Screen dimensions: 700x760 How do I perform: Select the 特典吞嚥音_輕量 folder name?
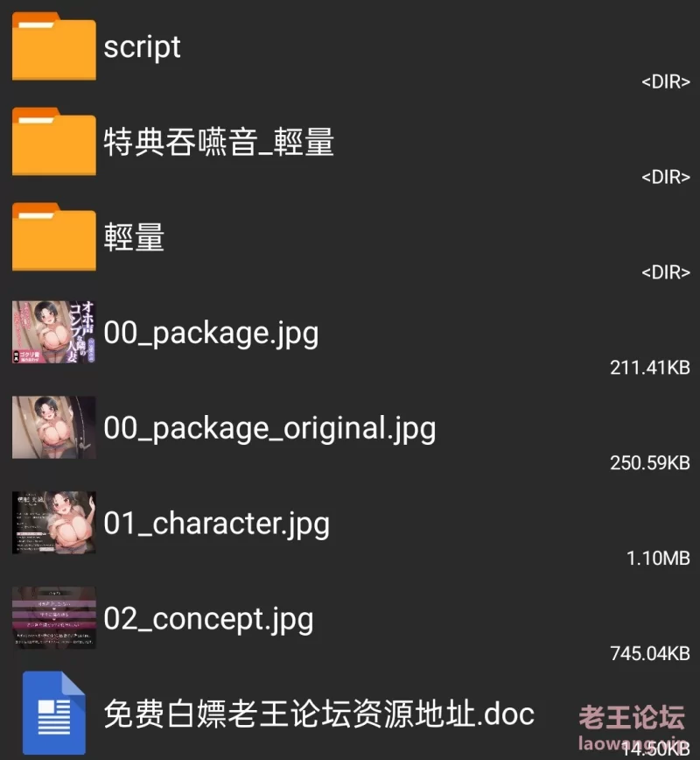coord(219,142)
